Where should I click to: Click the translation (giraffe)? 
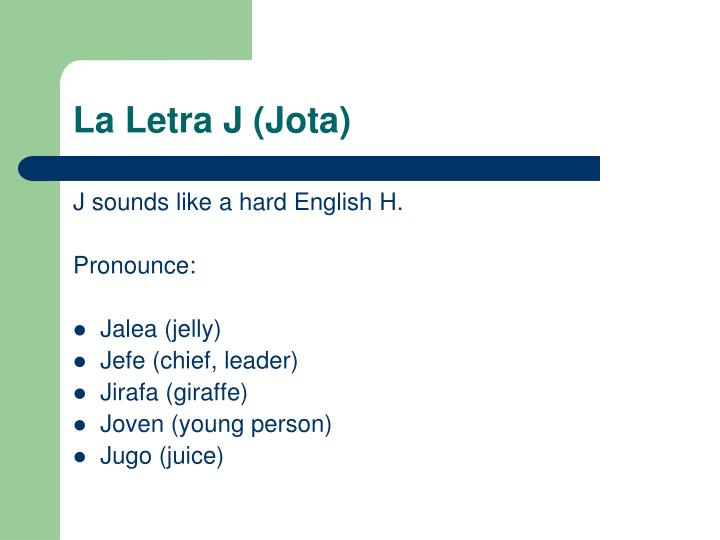(207, 394)
